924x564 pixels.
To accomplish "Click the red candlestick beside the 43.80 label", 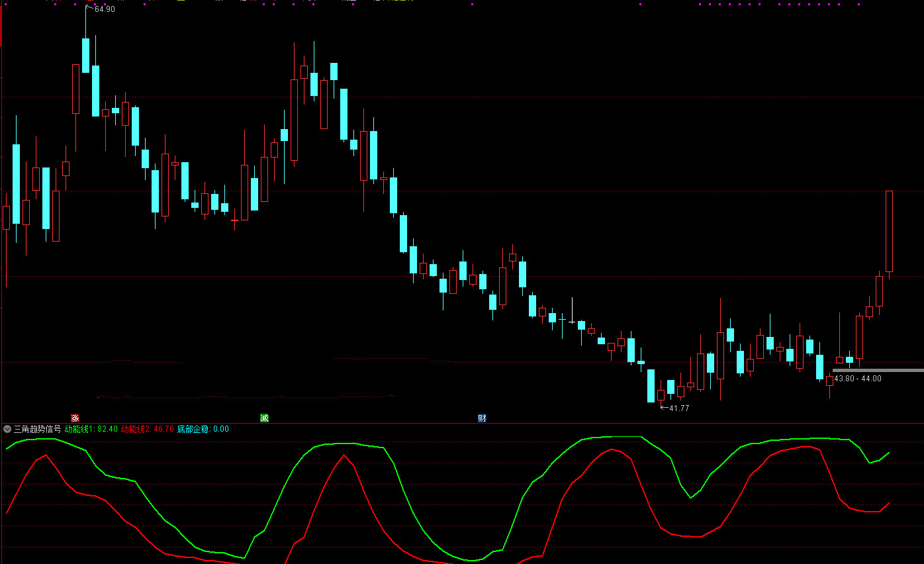I will click(829, 381).
